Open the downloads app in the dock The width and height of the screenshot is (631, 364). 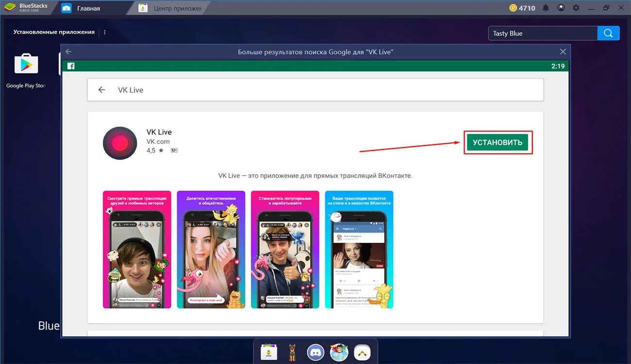268,352
